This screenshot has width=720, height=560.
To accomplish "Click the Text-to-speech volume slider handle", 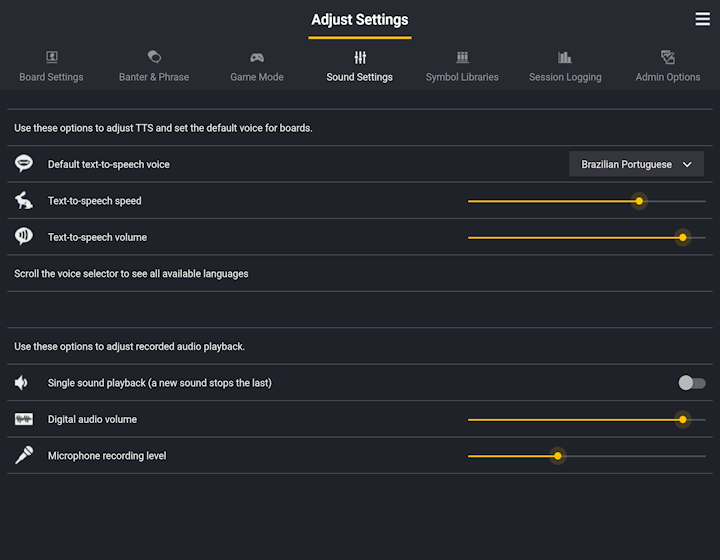I will [x=682, y=237].
